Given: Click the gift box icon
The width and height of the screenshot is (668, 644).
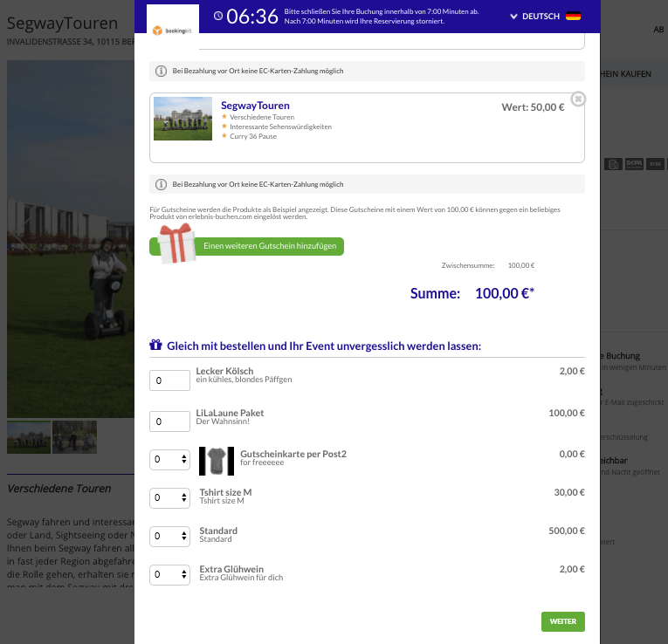Looking at the screenshot, I should coord(176,243).
